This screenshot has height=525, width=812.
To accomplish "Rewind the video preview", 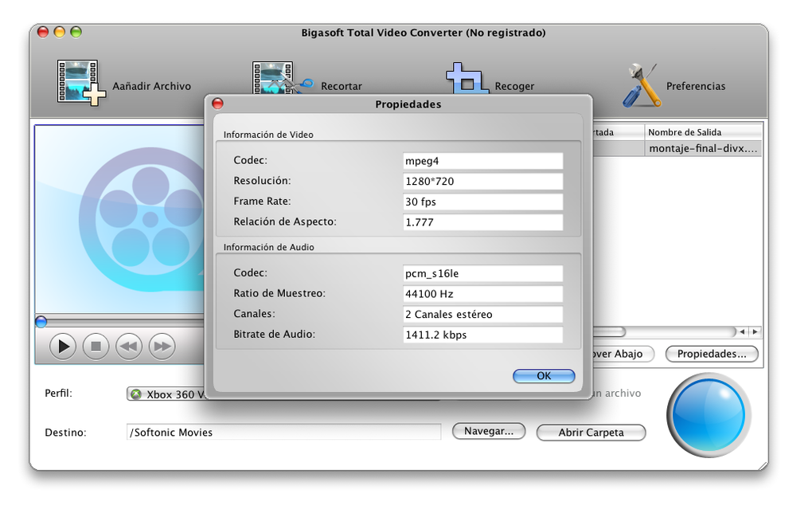I will [x=129, y=347].
